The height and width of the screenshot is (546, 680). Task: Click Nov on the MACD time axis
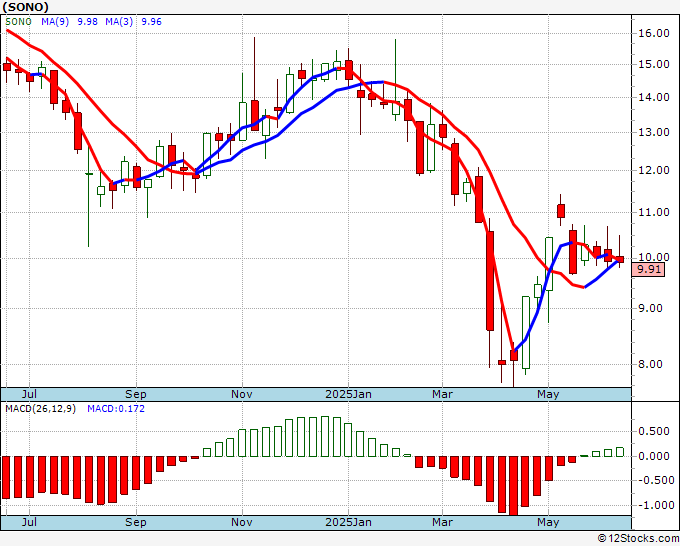pyautogui.click(x=242, y=522)
